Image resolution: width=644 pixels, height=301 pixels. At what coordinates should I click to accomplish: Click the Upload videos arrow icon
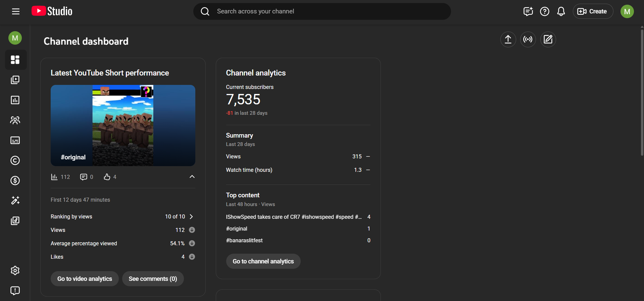point(508,40)
